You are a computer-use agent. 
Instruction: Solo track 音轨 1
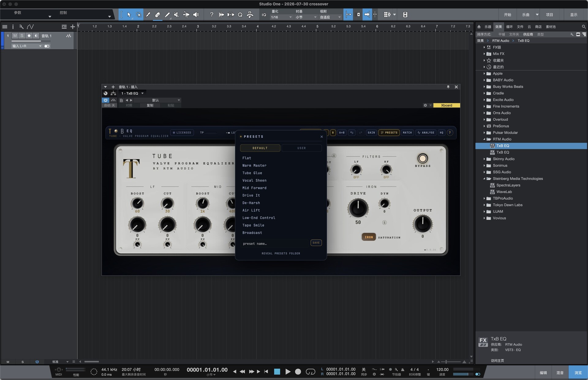click(22, 36)
